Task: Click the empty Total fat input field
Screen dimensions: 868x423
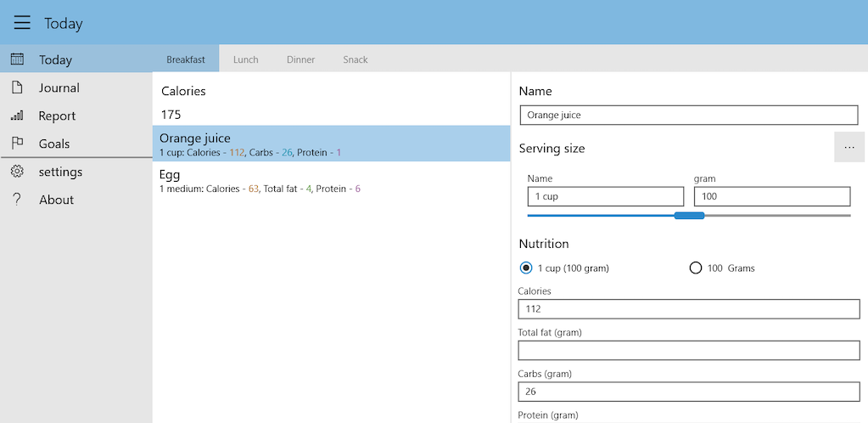Action: (688, 350)
